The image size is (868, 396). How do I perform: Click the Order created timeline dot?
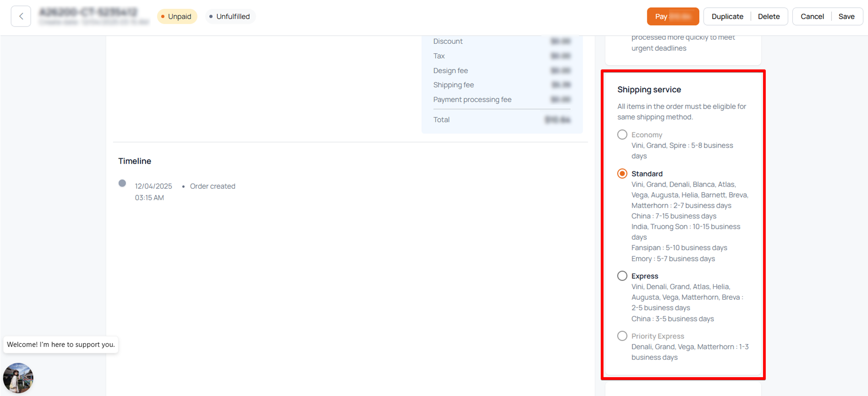[122, 183]
